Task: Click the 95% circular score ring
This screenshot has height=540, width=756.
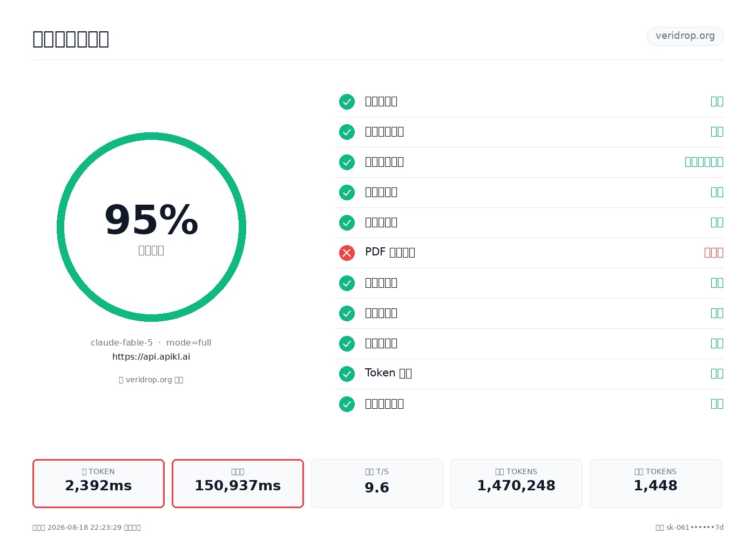Action: [x=151, y=227]
